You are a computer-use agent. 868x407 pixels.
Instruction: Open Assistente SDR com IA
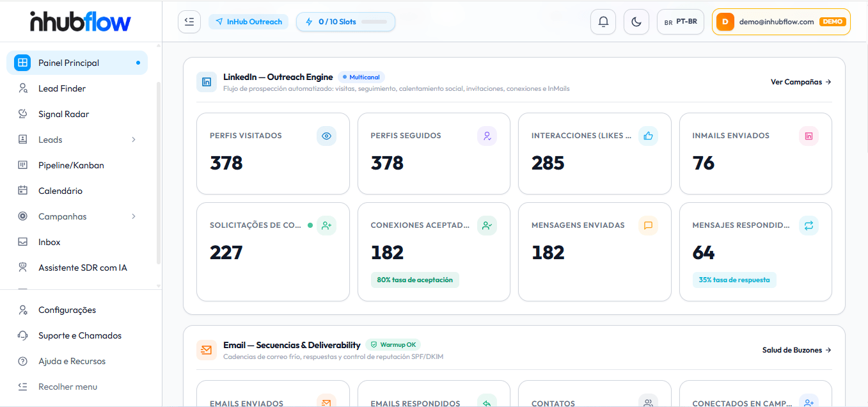coord(77,267)
